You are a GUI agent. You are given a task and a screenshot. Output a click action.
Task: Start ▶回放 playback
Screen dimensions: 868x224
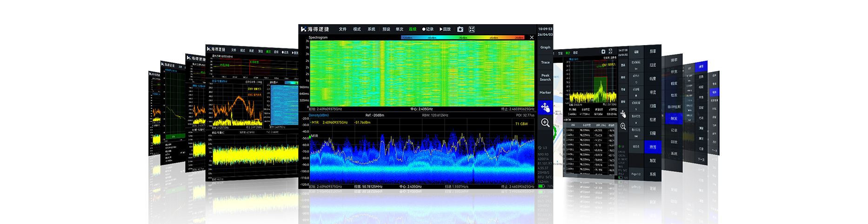445,29
